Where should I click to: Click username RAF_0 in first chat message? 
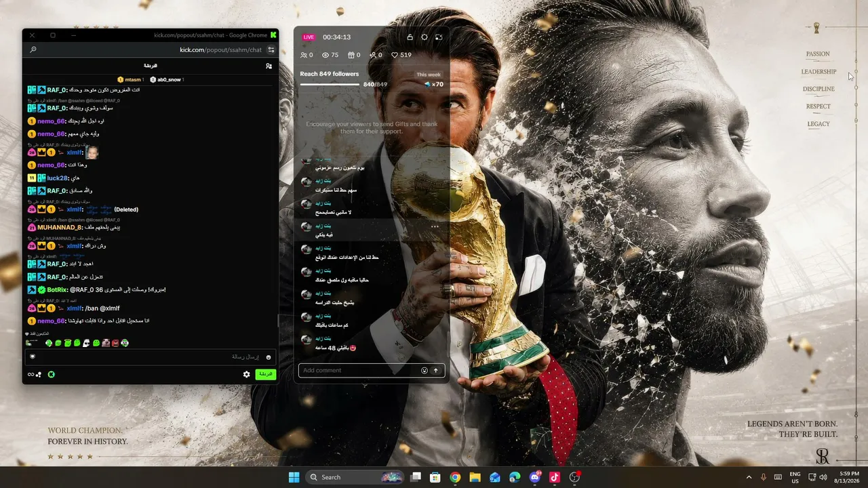[x=57, y=90]
